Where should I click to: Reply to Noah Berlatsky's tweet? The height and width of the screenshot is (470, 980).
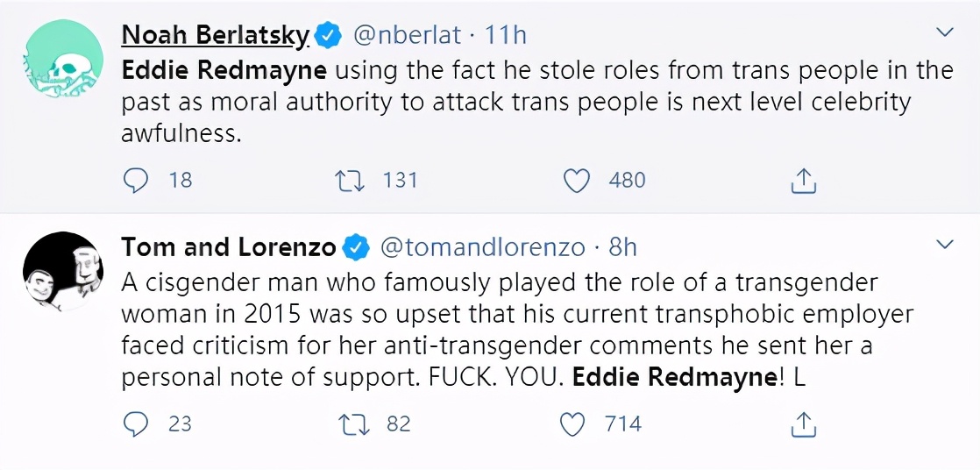pyautogui.click(x=136, y=181)
